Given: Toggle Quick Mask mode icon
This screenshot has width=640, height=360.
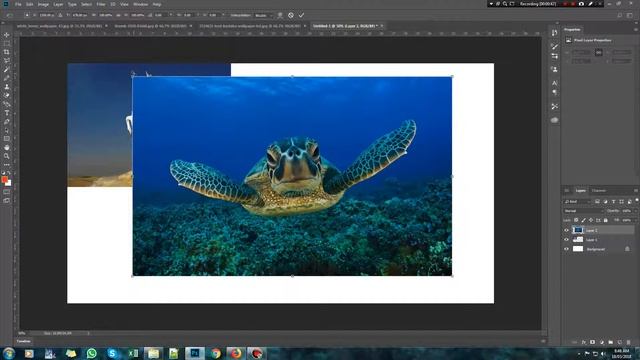Looking at the screenshot, I should point(7,192).
